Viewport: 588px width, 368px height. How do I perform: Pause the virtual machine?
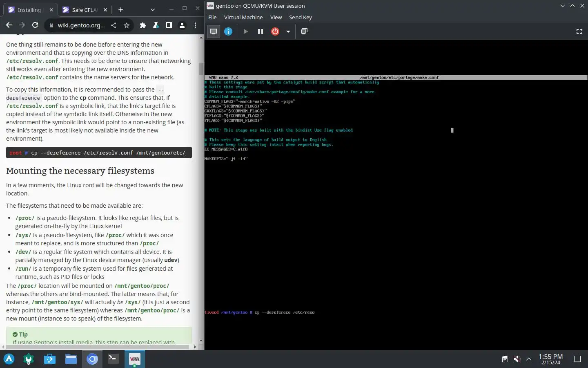[260, 31]
